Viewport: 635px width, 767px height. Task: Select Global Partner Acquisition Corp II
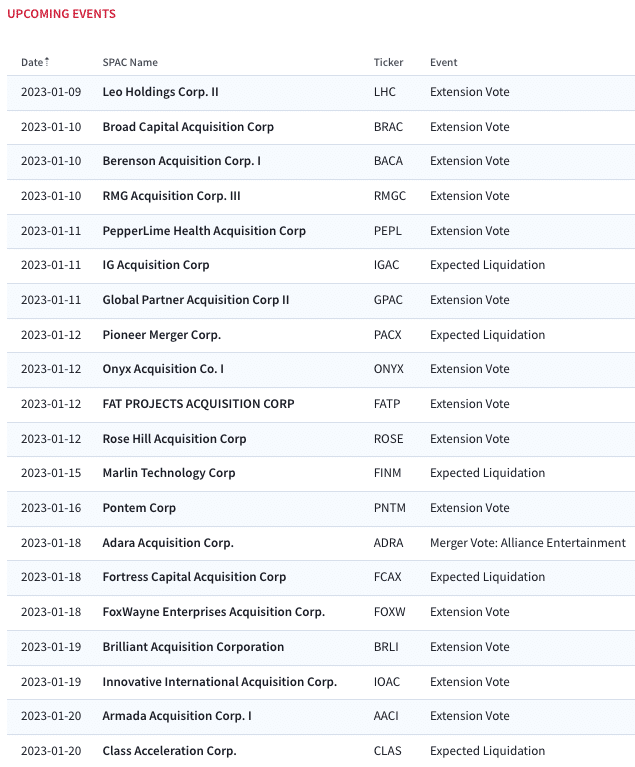(x=196, y=300)
